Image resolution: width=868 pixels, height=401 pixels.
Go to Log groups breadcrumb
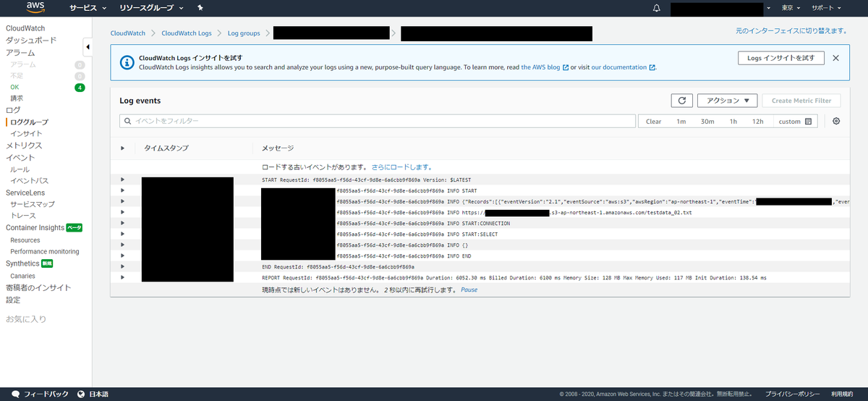pos(244,33)
